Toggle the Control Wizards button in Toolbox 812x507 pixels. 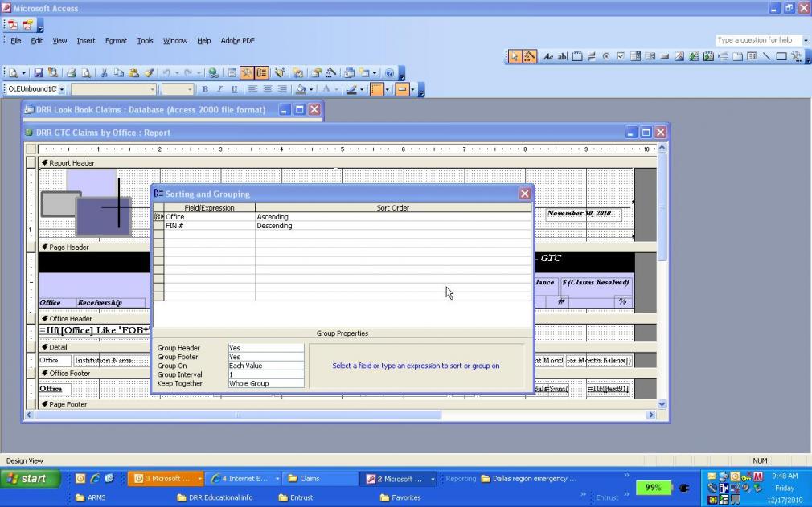[x=531, y=57]
